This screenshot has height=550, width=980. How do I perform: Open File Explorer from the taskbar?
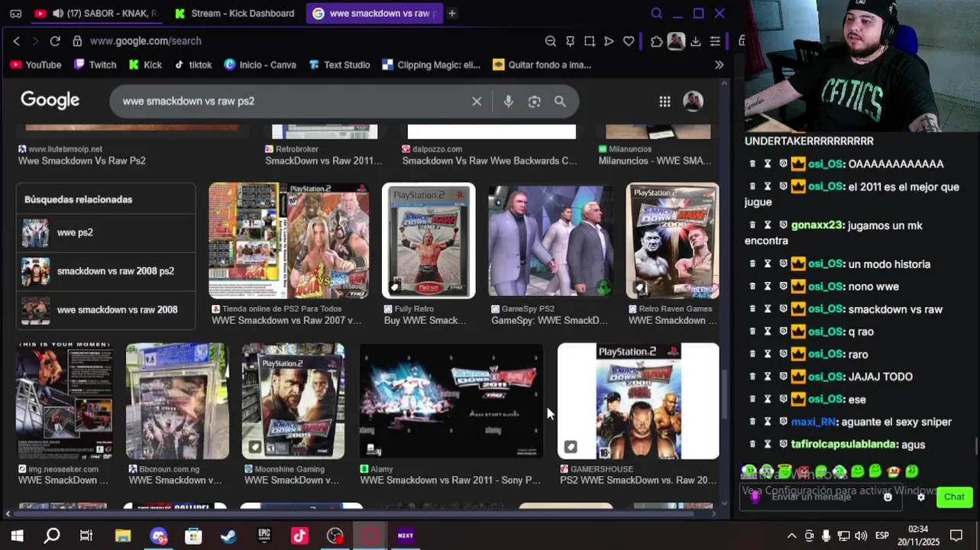point(122,535)
